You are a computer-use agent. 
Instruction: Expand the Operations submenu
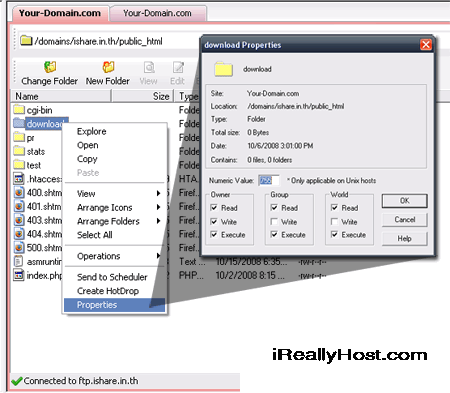click(114, 256)
